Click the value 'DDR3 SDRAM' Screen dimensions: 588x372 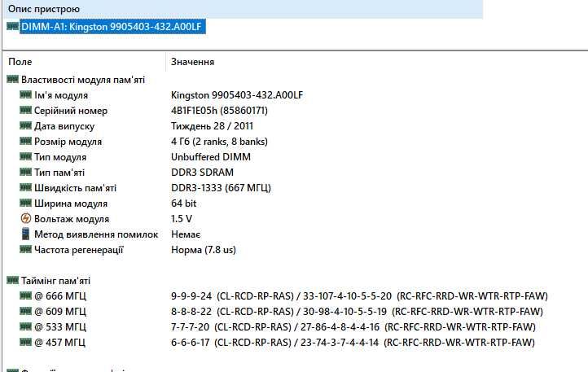[202, 173]
